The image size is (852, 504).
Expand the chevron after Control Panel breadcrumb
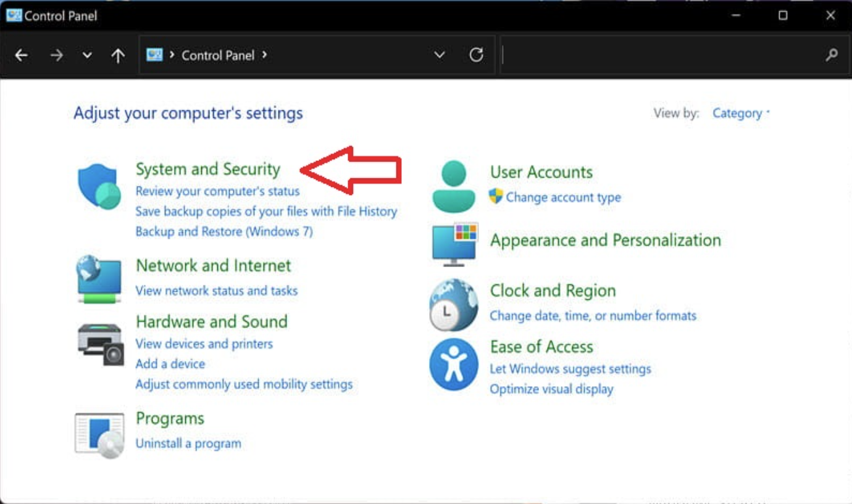pos(264,55)
